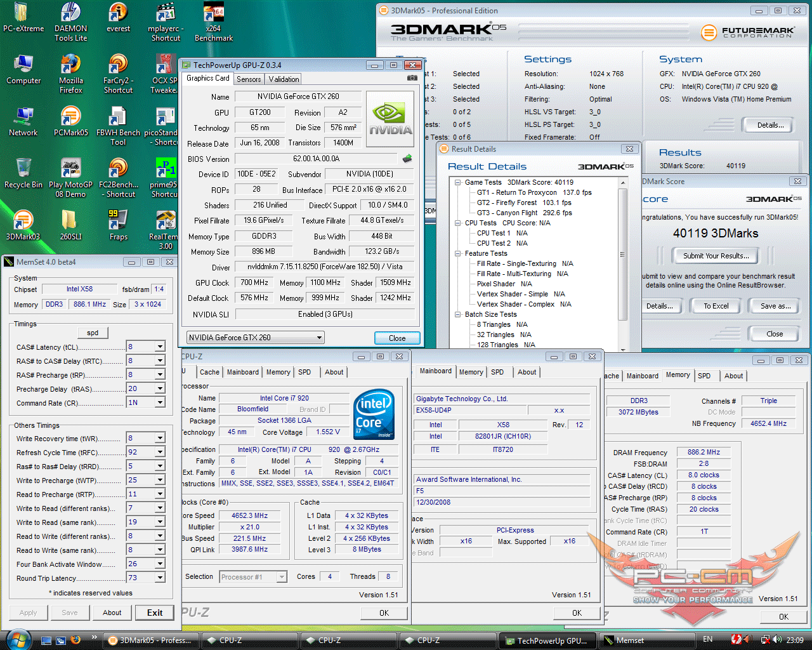Open CAS# Latency (tCL) dropdown in MemSet

160,347
